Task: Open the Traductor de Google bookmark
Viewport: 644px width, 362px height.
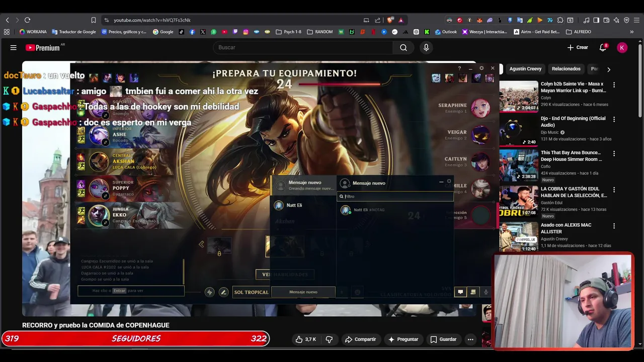Action: click(73, 32)
